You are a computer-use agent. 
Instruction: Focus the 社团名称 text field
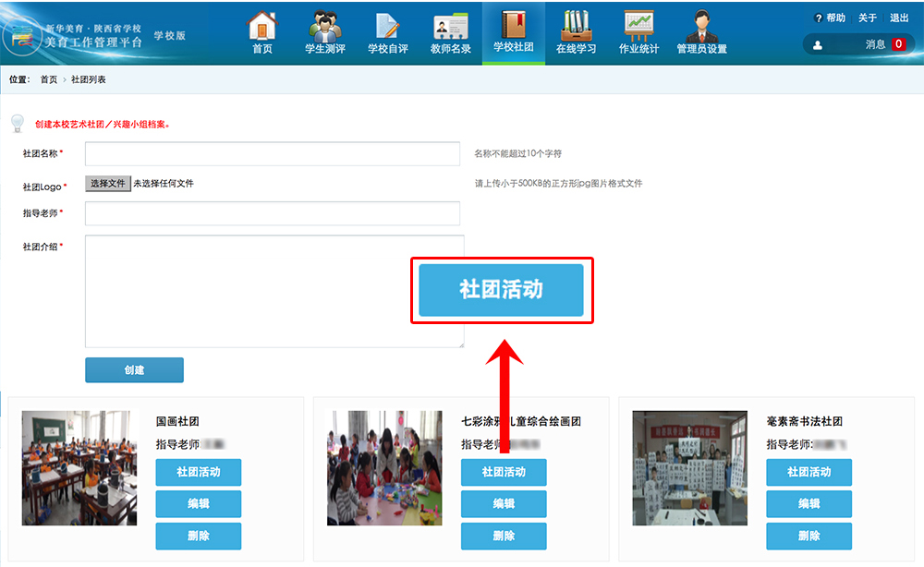(272, 154)
